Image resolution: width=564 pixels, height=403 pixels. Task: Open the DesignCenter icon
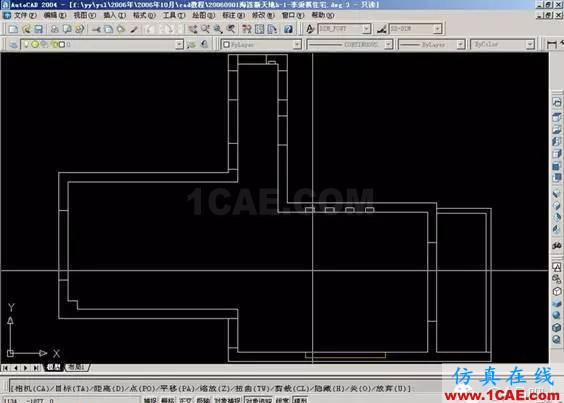coord(259,29)
